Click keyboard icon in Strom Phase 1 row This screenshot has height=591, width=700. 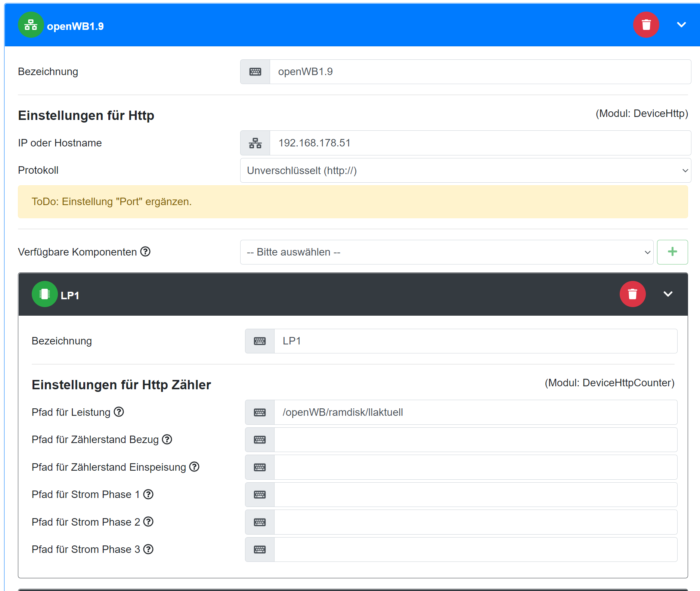[260, 495]
